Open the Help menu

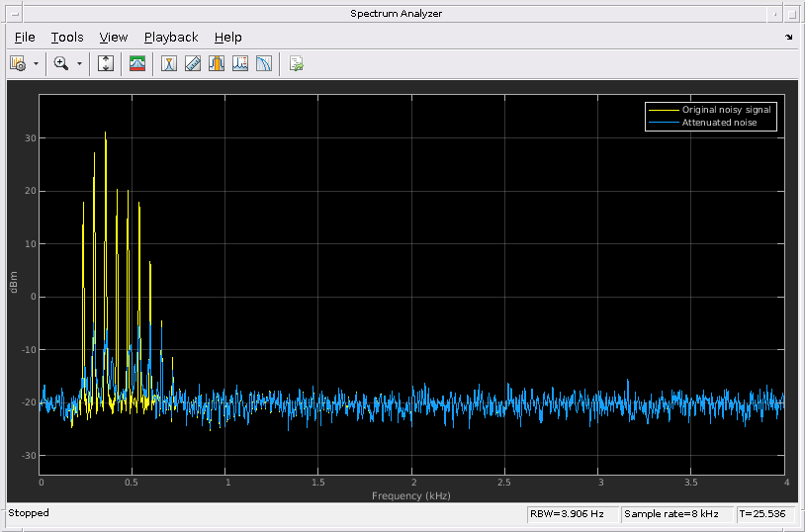point(227,38)
